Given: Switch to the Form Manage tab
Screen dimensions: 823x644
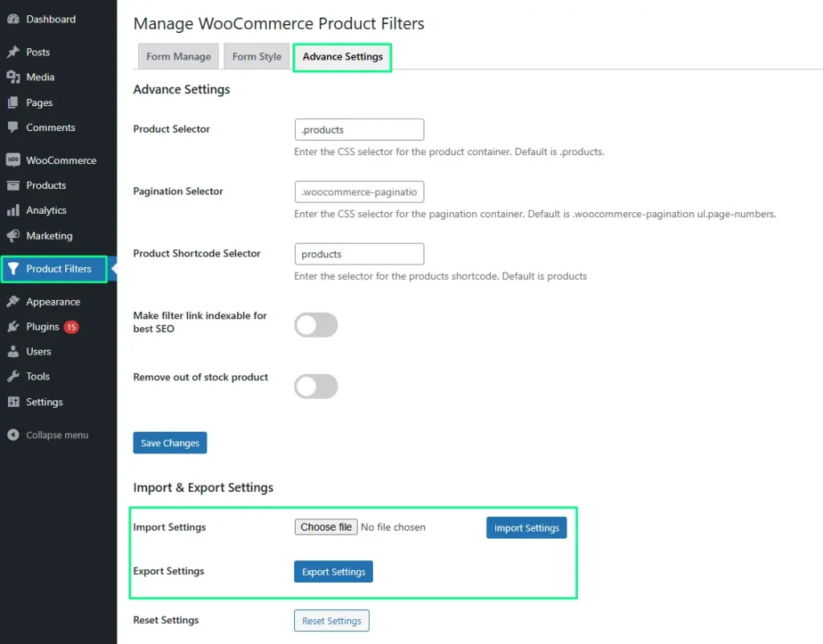Looking at the screenshot, I should click(178, 56).
